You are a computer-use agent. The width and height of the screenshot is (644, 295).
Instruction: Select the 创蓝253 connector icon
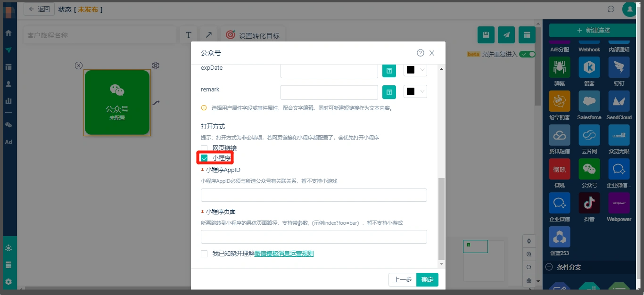pyautogui.click(x=560, y=237)
